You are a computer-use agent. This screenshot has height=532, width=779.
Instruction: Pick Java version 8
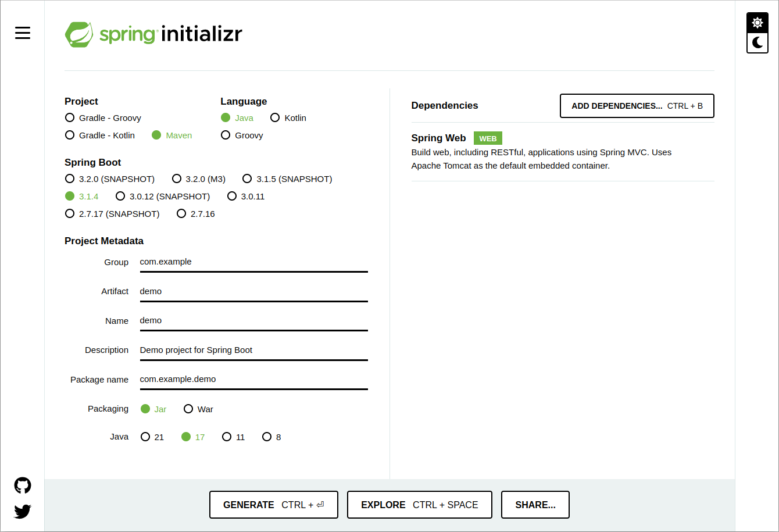pos(271,437)
